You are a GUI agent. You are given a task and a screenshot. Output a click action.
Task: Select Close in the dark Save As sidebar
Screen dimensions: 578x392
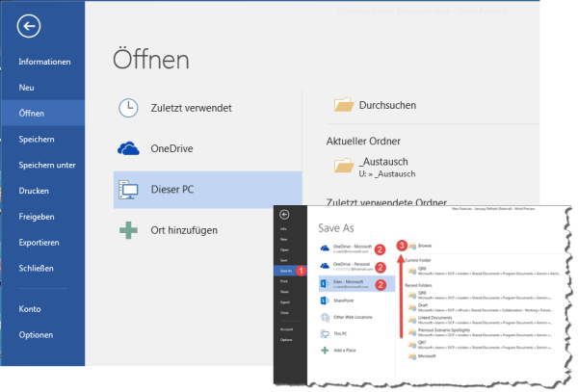pos(284,312)
